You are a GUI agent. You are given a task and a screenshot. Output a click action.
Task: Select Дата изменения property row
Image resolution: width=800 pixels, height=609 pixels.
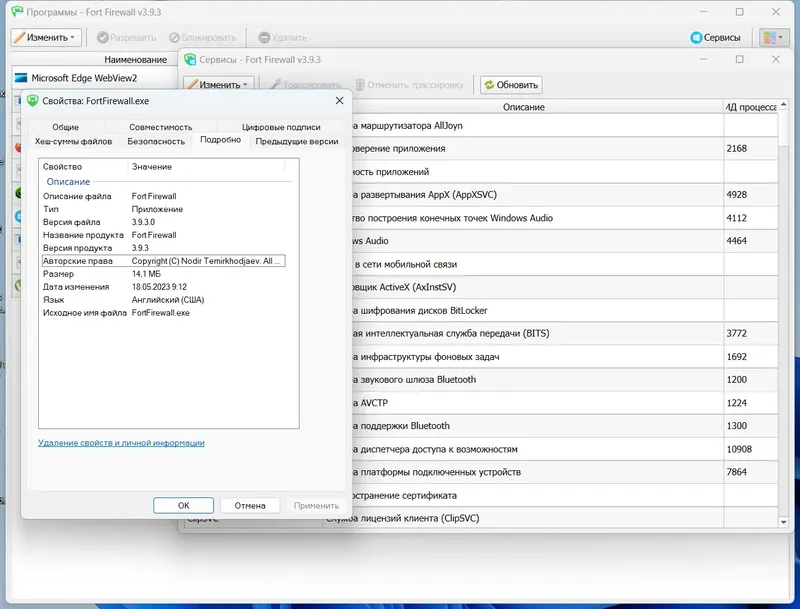163,287
